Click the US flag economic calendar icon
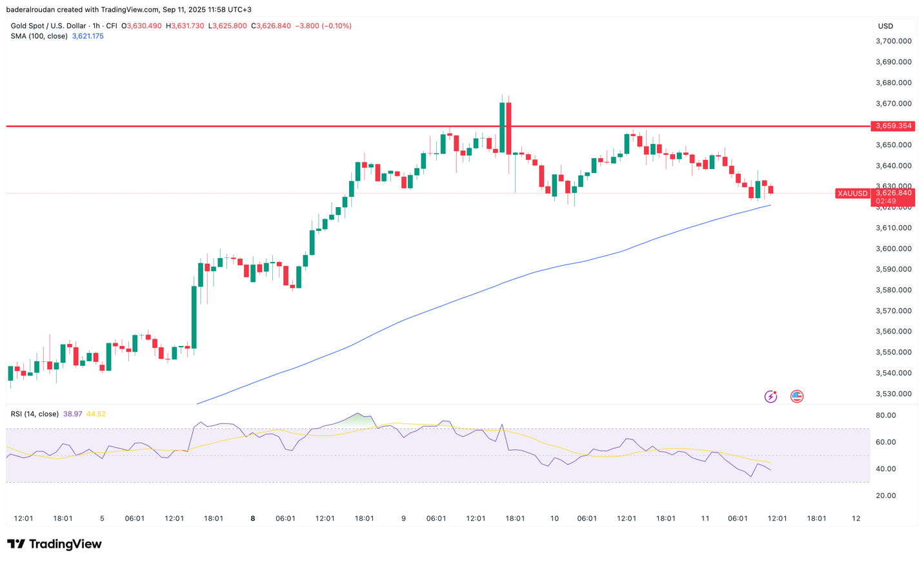 coord(797,396)
